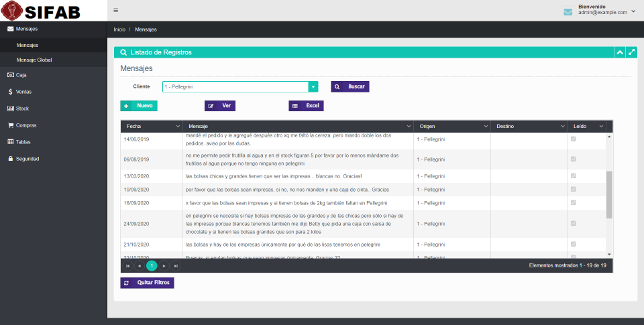Toggle Leído checkbox for 13/03/2020 message
Image resolution: width=644 pixels, height=325 pixels.
click(x=572, y=176)
